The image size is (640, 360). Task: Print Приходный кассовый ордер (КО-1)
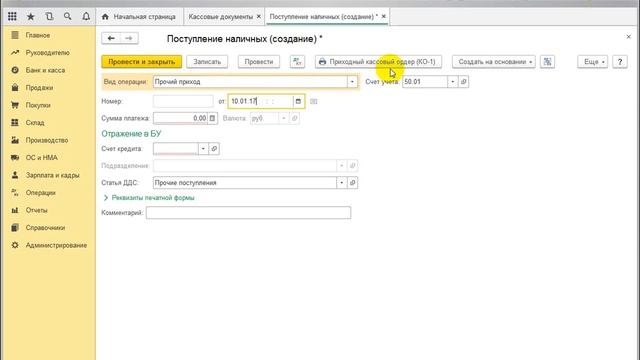378,62
